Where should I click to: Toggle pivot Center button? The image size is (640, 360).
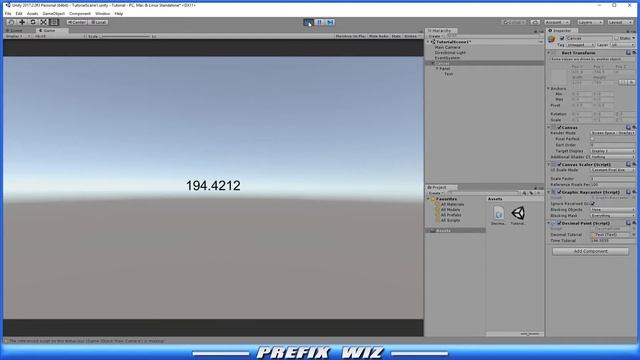(77, 22)
